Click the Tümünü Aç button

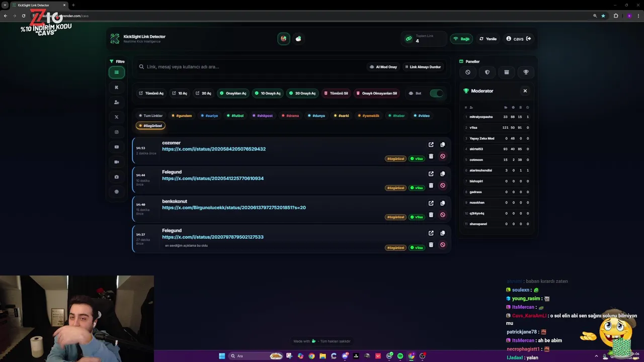point(151,94)
